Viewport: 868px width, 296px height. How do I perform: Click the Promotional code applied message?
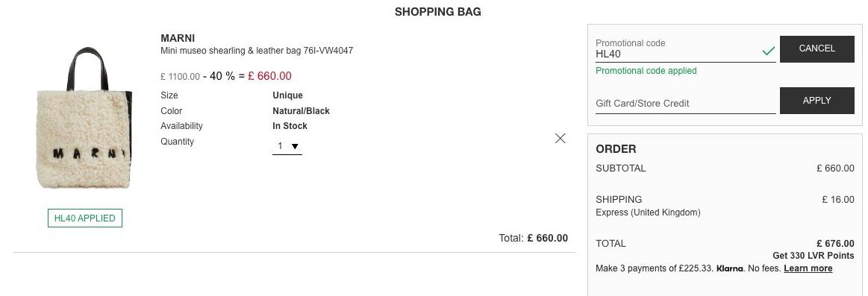[646, 71]
